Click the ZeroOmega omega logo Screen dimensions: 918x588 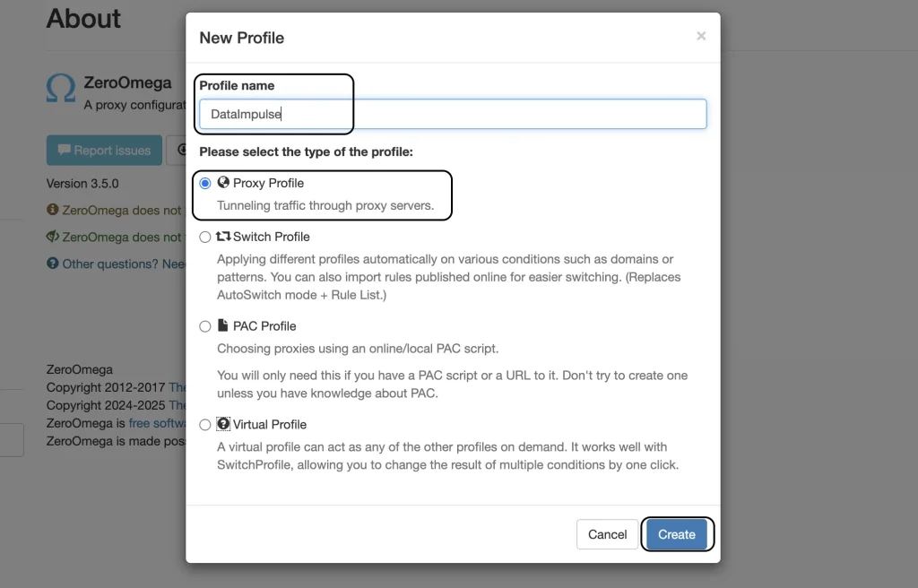click(61, 89)
